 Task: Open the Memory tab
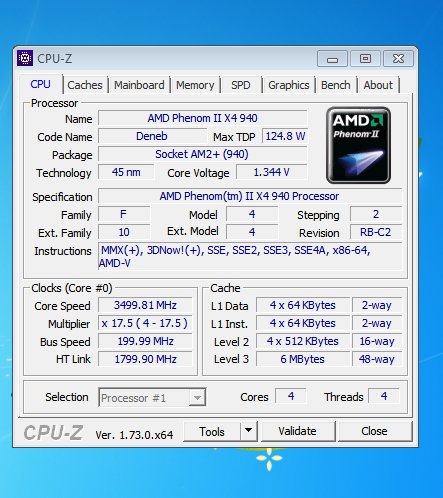coord(195,85)
